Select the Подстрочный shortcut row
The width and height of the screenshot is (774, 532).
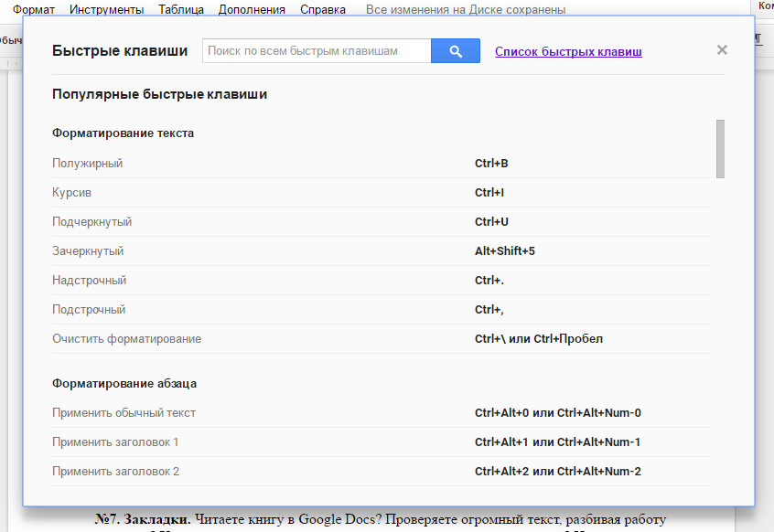tap(382, 310)
